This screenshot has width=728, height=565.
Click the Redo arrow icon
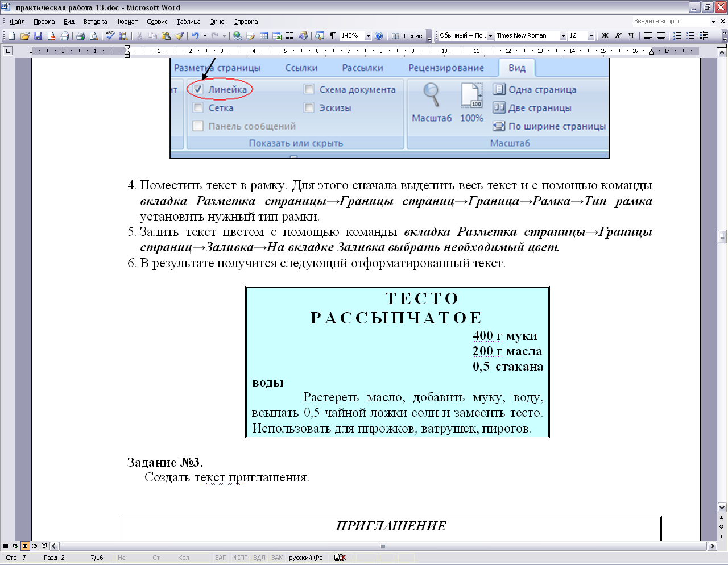pyautogui.click(x=214, y=36)
